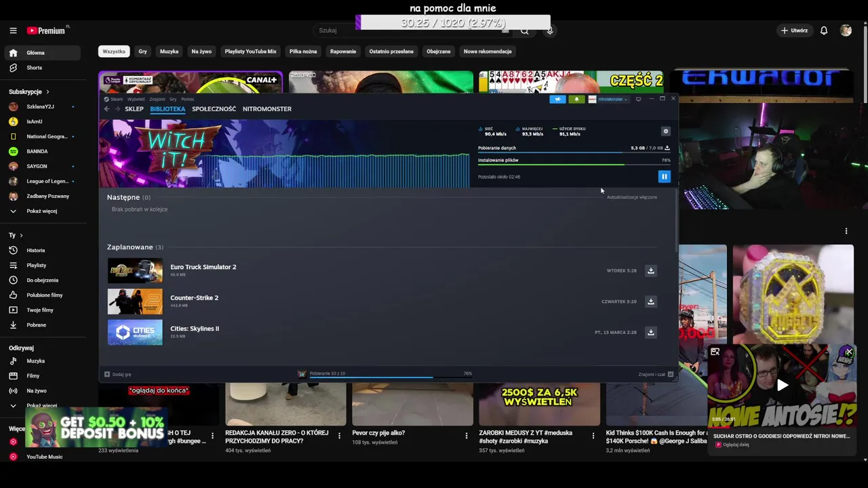Open Twoje filmy in sidebar
The height and width of the screenshot is (488, 868).
pos(42,310)
